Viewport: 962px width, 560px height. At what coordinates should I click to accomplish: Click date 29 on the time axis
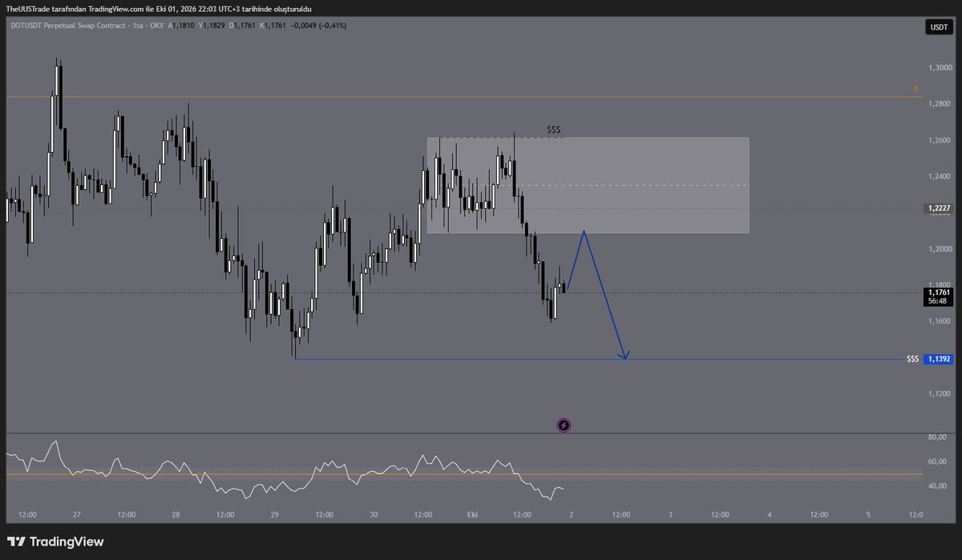pyautogui.click(x=274, y=514)
